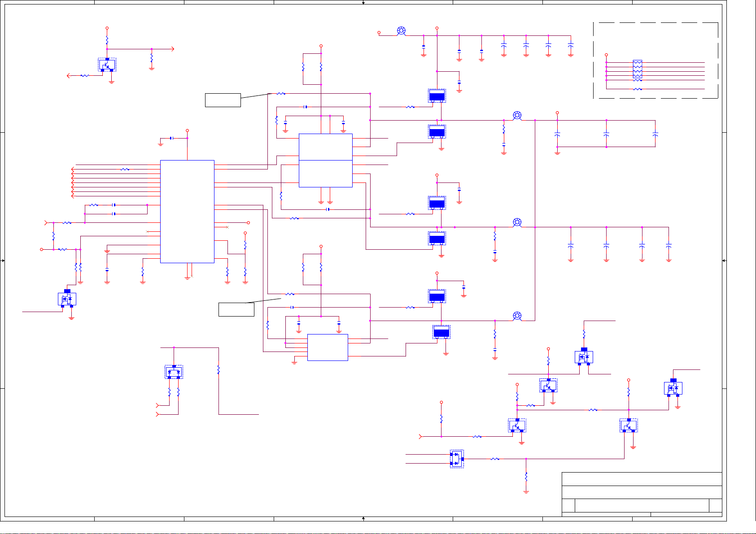This screenshot has width=756, height=534.
Task: Click the topmost filled blue power transistor package
Action: coord(437,96)
